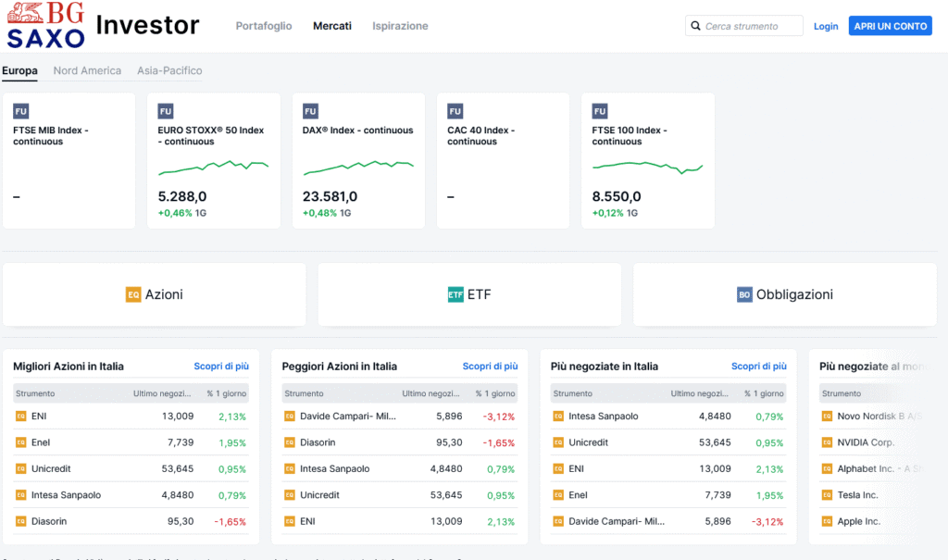948x560 pixels.
Task: Click EQ icon next to Davide Campari in Peggiori Azioni
Action: click(x=290, y=417)
